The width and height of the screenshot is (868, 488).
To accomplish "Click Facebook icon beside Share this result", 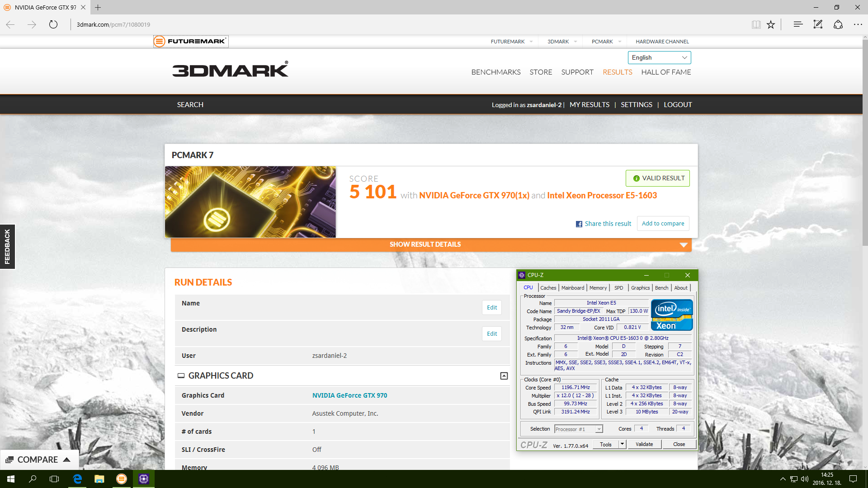I will click(579, 224).
